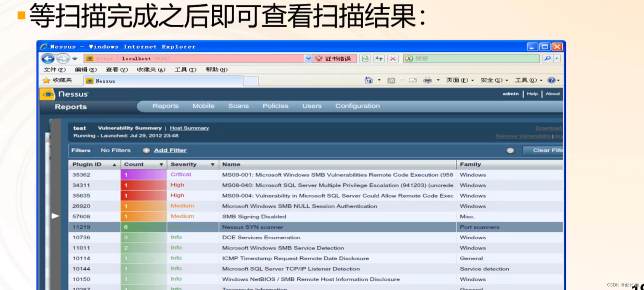Switch to the Configuration navigation tab
The height and width of the screenshot is (290, 644).
[357, 106]
